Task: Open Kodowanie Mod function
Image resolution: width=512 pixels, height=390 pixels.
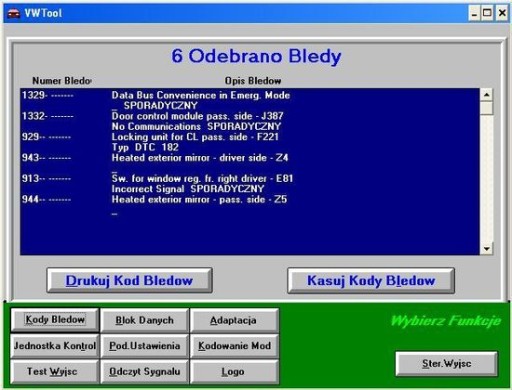Action: tap(234, 346)
